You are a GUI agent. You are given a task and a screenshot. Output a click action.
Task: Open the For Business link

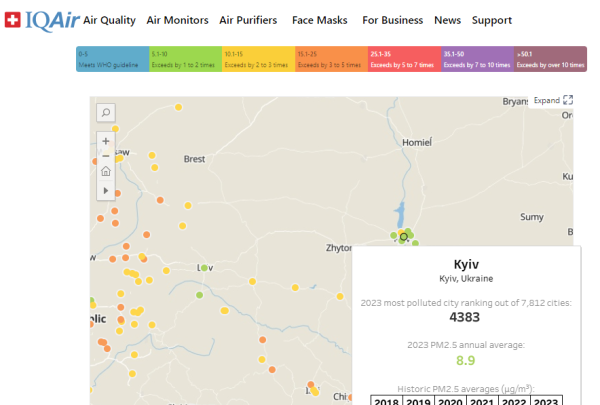click(x=392, y=20)
